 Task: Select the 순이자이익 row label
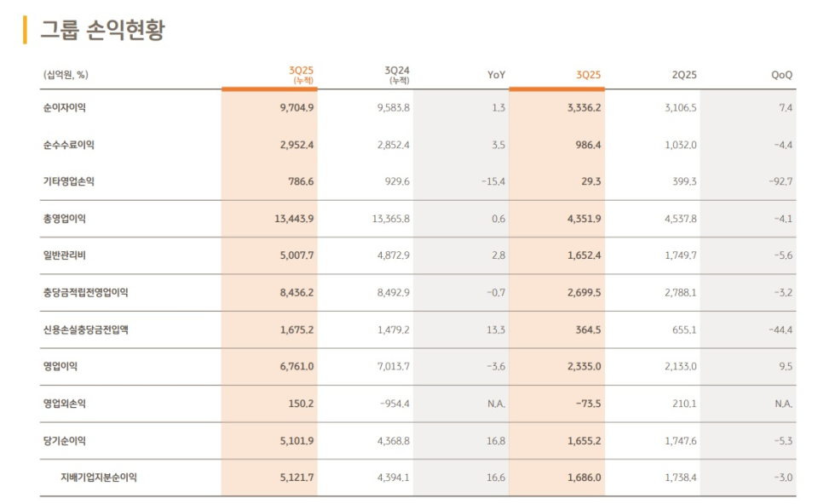pos(64,108)
